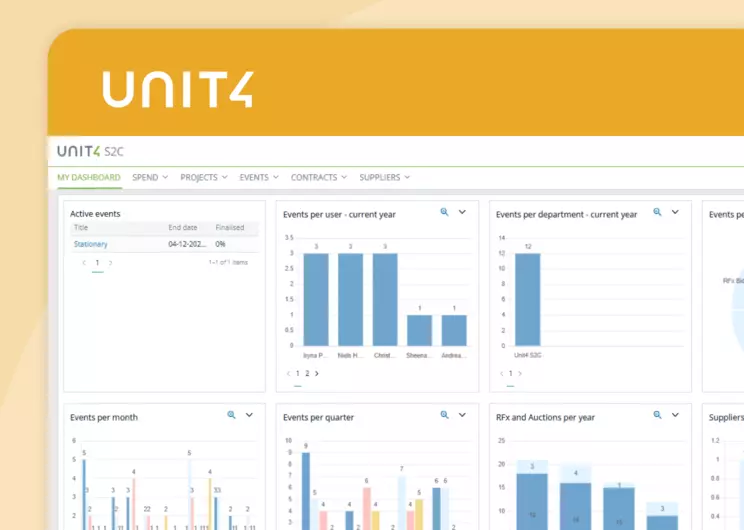Click the Iryna P... bar in user chart
The image size is (744, 530).
[316, 299]
